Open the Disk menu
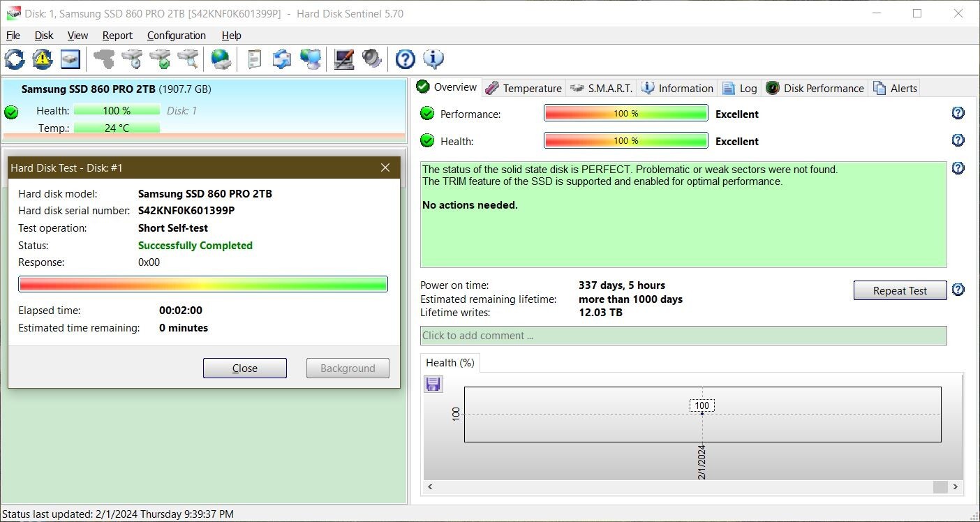This screenshot has width=980, height=522. [x=44, y=36]
